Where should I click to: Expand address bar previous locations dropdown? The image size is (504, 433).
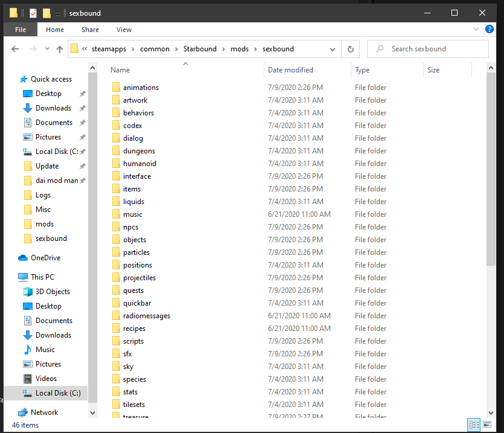click(x=333, y=50)
